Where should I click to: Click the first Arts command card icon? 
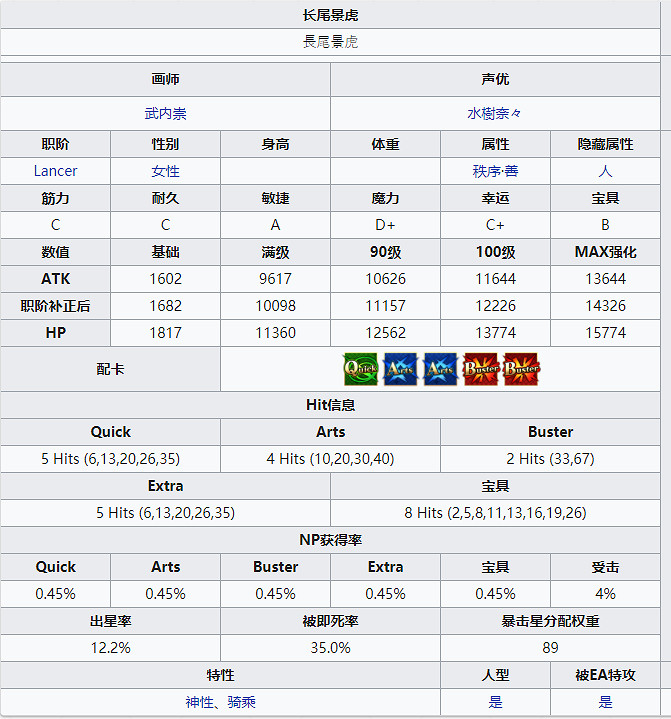(x=401, y=369)
